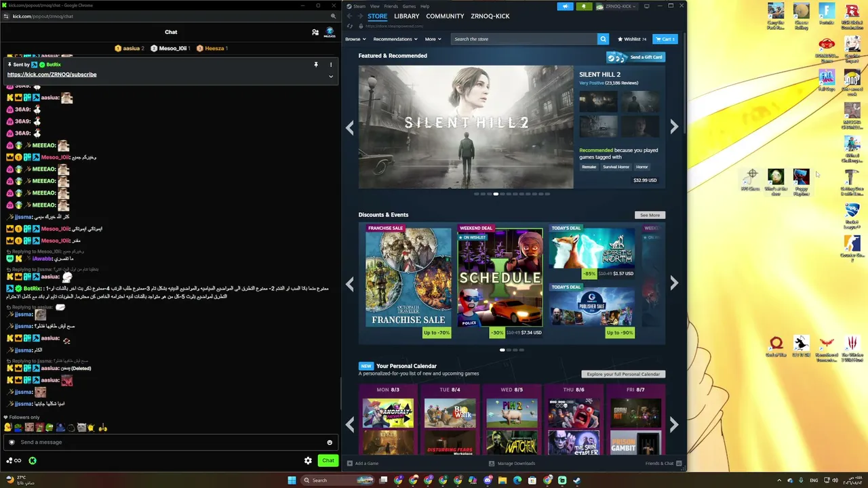Go forward in Steam navigation
Image resolution: width=868 pixels, height=488 pixels.
pyautogui.click(x=359, y=16)
